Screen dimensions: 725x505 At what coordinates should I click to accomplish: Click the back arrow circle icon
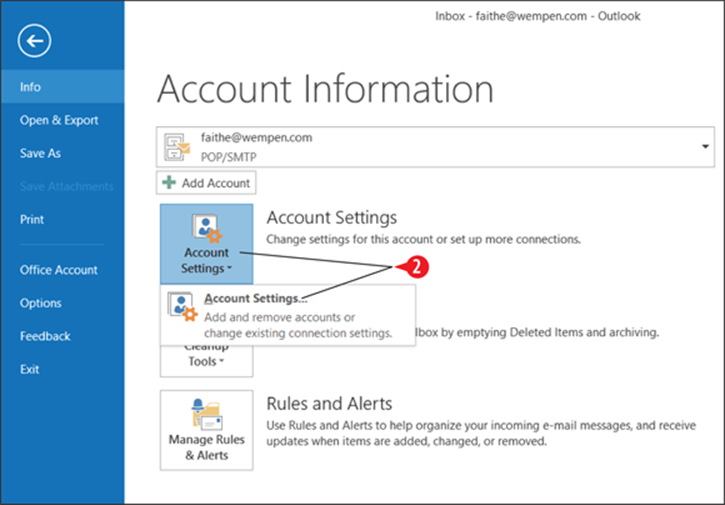34,41
